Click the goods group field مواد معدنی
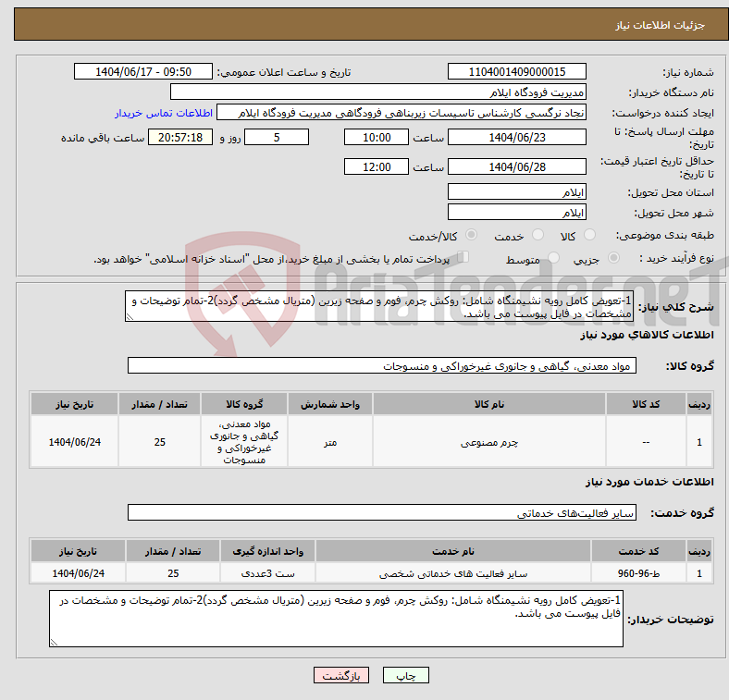 pyautogui.click(x=382, y=365)
